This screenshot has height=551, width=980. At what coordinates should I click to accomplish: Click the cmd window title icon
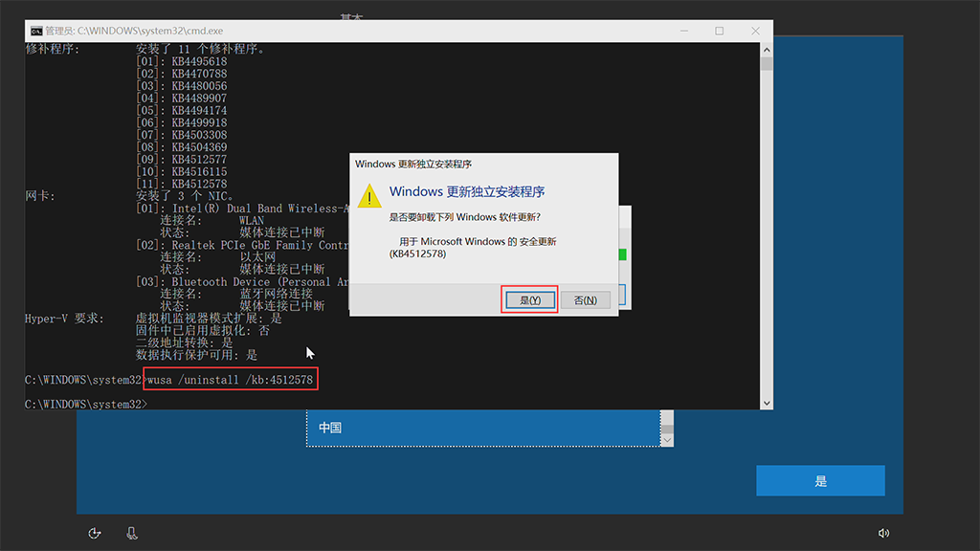[36, 31]
